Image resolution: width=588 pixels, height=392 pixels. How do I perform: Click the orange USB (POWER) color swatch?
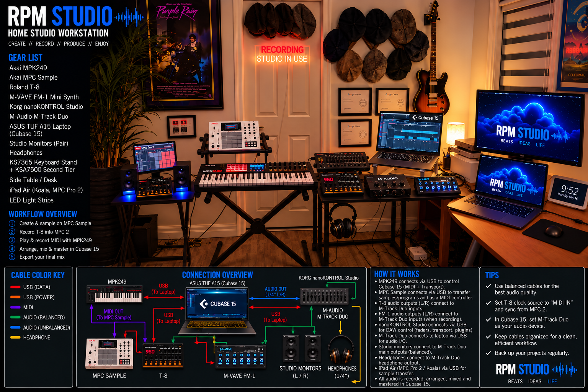(x=15, y=297)
